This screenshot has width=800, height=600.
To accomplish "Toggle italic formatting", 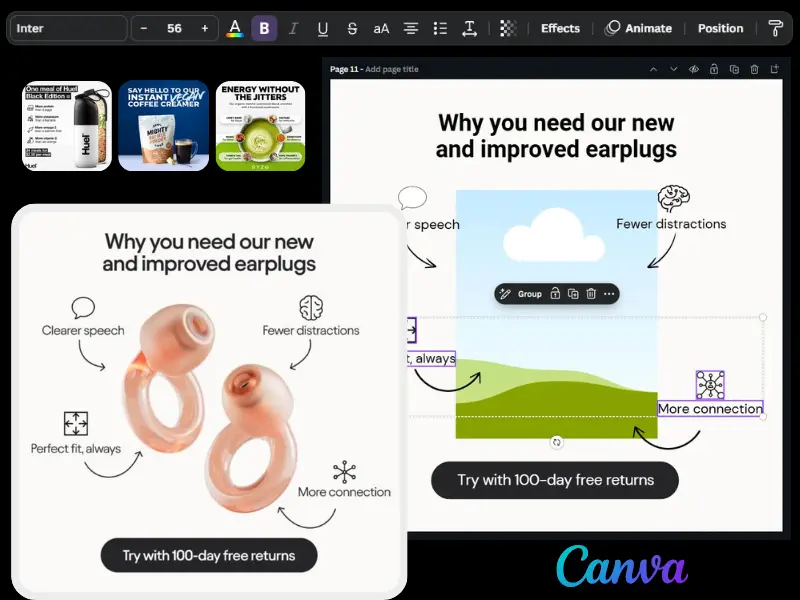I will coord(293,28).
